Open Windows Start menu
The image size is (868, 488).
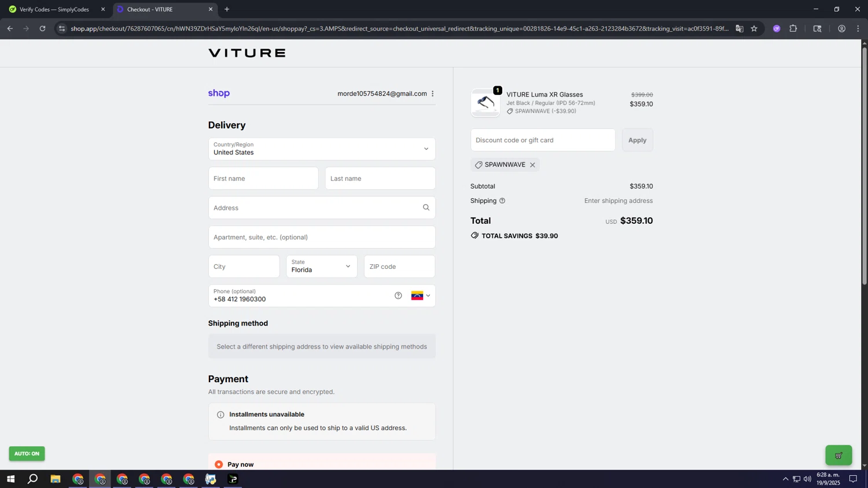pyautogui.click(x=10, y=479)
